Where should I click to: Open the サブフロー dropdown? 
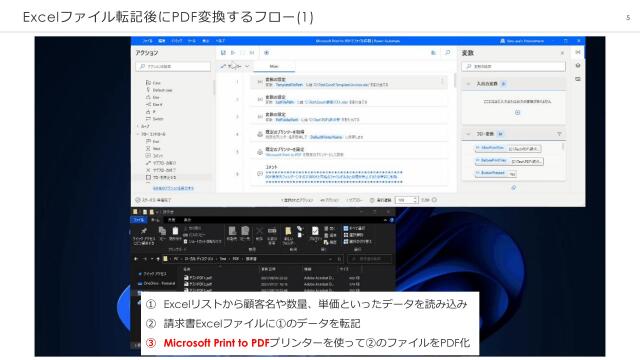[235, 66]
